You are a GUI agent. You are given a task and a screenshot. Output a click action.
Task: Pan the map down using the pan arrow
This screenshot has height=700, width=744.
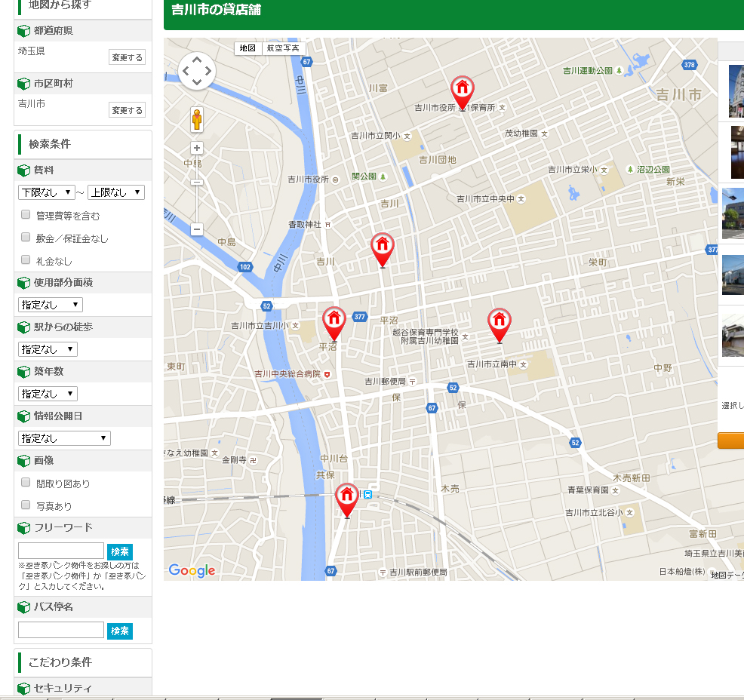pos(197,82)
